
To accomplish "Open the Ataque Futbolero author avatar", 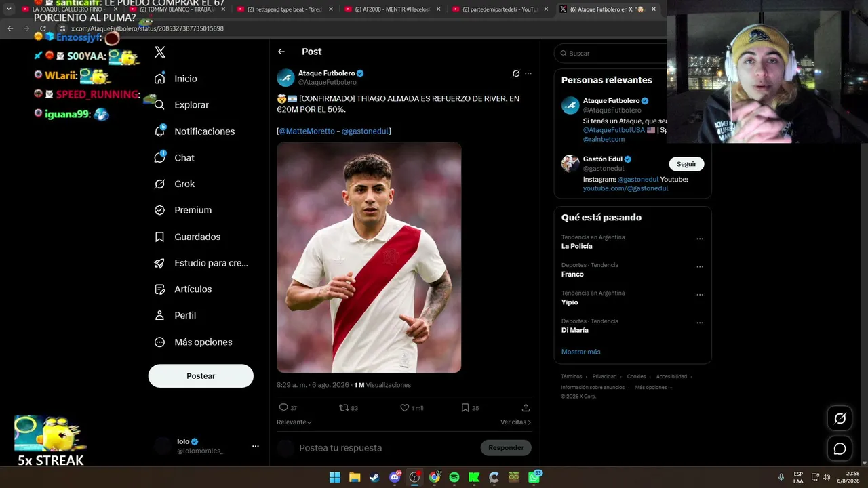I will (285, 77).
